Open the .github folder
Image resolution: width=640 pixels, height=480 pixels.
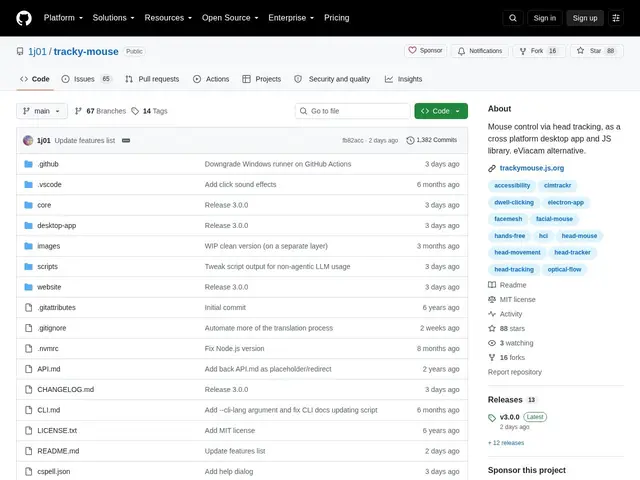point(48,164)
